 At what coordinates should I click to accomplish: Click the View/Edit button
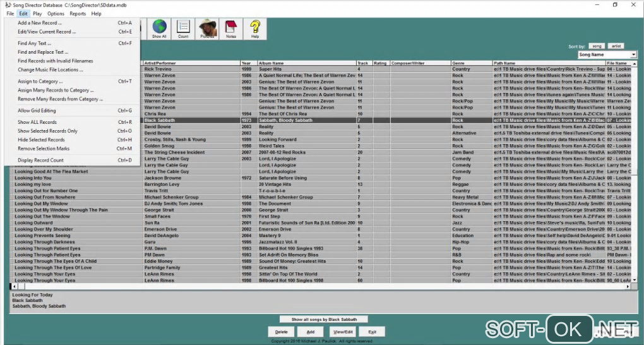click(343, 332)
